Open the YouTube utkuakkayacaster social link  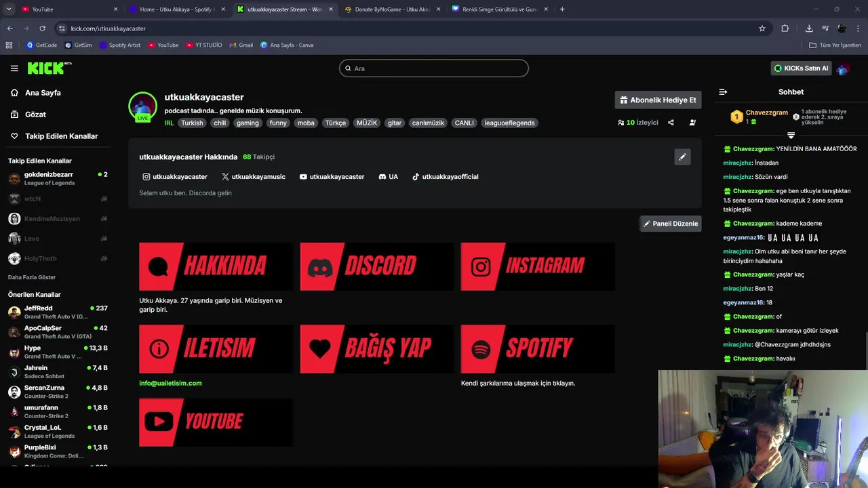click(x=332, y=176)
